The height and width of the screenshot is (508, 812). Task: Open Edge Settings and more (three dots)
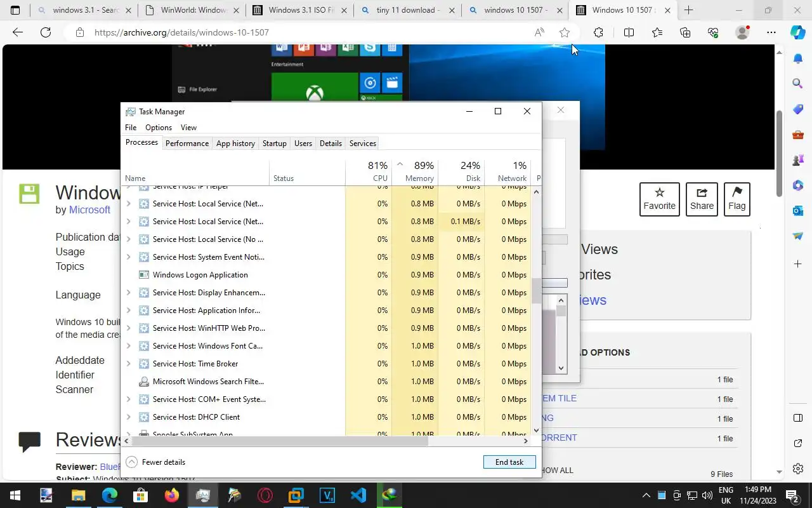pyautogui.click(x=771, y=32)
